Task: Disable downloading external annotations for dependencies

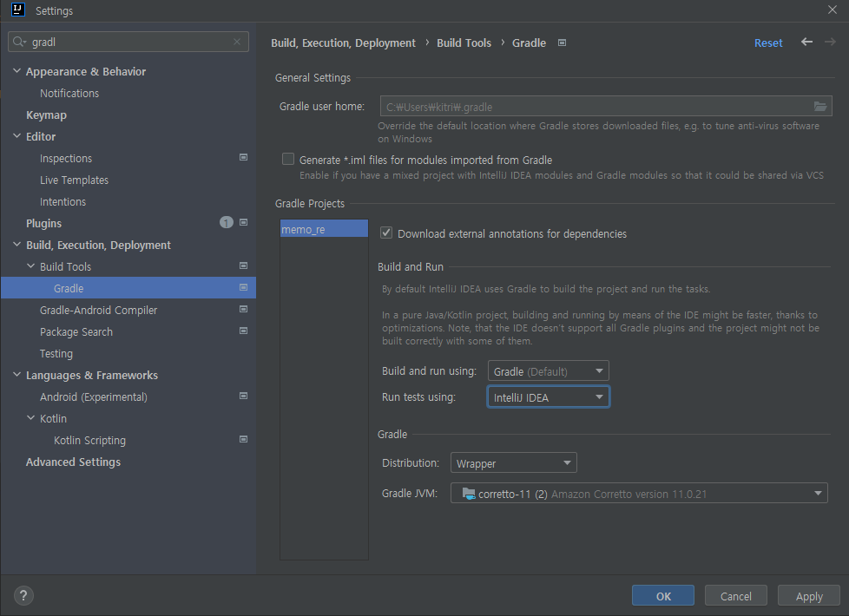Action: coord(385,233)
